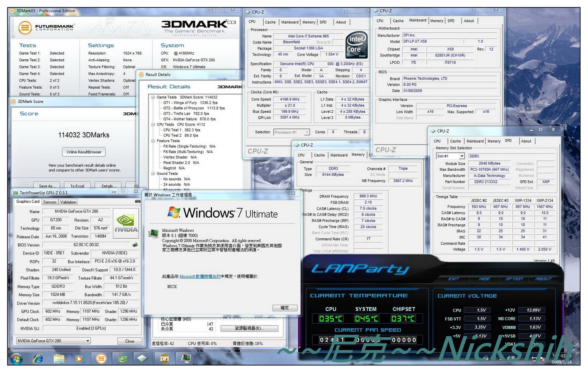Confirm About Windows dialog with 確定
Screen dimensions: 588x373
(x=285, y=308)
